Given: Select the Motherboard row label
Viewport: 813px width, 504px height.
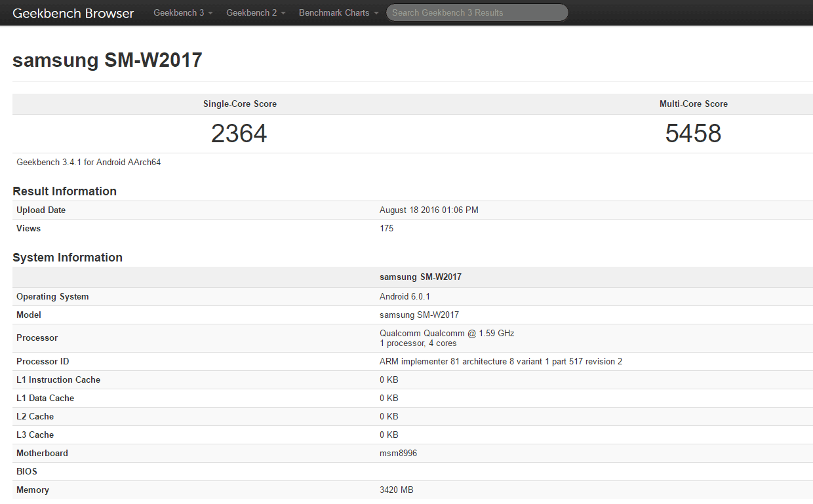Looking at the screenshot, I should pyautogui.click(x=42, y=454).
